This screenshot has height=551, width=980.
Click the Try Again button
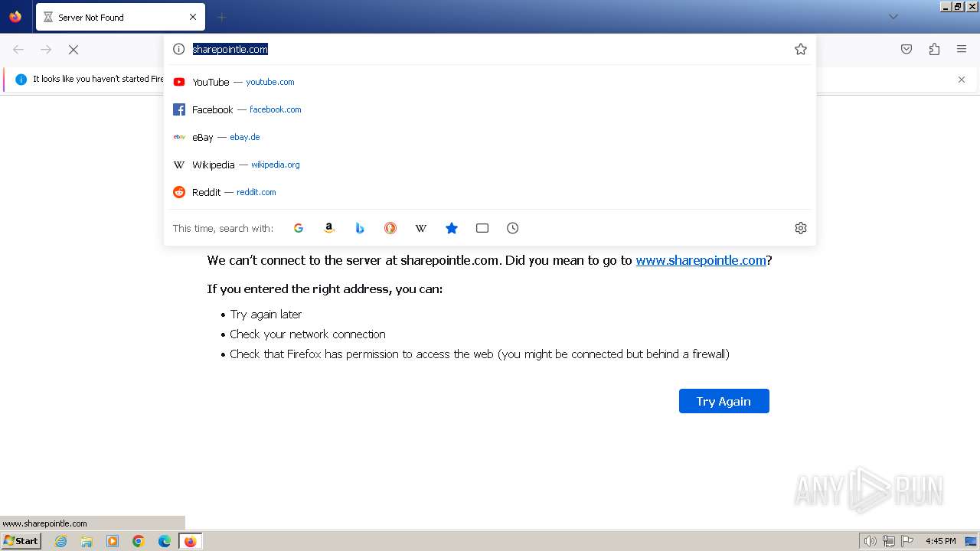coord(724,401)
